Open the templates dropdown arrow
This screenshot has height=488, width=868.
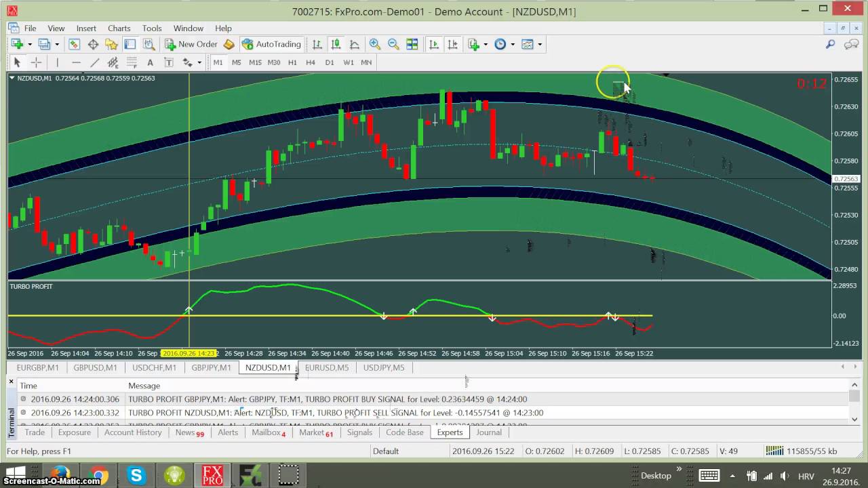click(540, 44)
